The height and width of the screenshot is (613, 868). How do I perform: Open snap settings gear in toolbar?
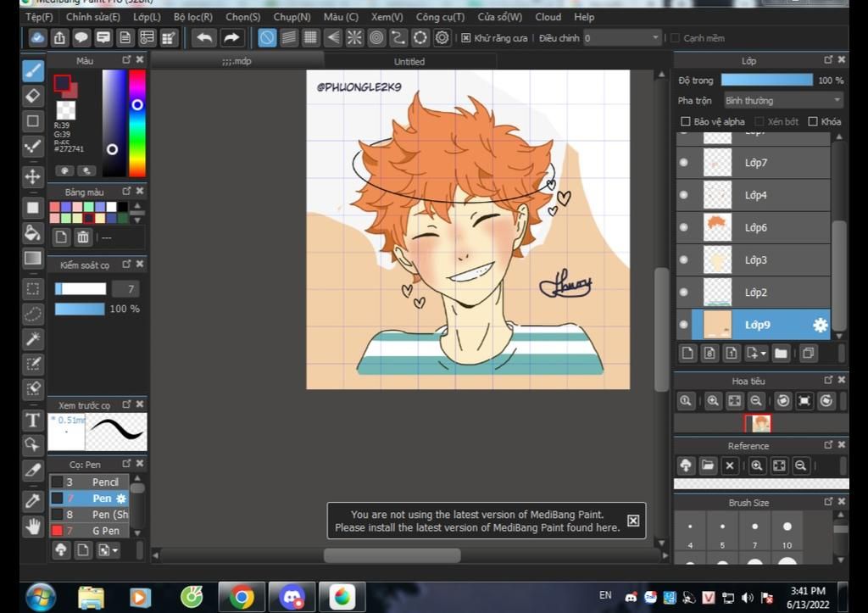[x=442, y=37]
